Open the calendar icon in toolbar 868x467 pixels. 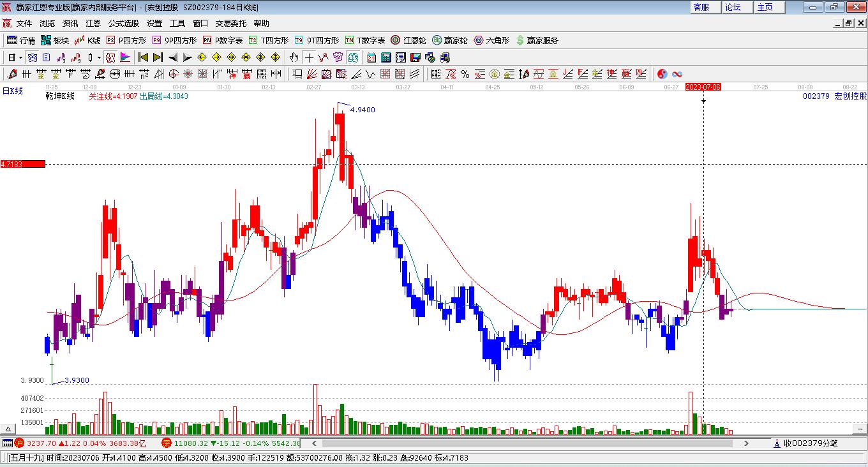pyautogui.click(x=371, y=57)
